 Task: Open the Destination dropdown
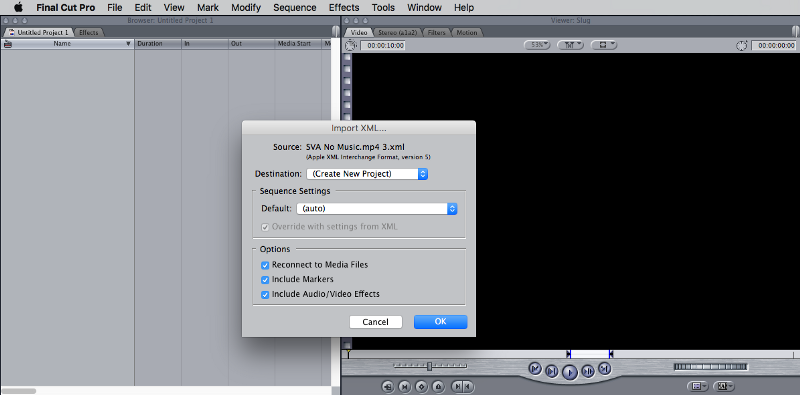point(367,174)
